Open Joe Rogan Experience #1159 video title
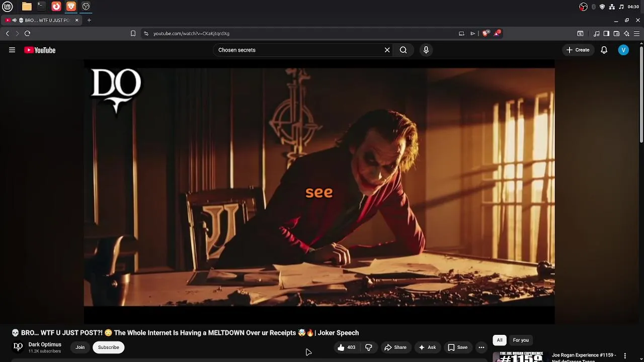Viewport: 644px width, 362px height. pos(584,357)
